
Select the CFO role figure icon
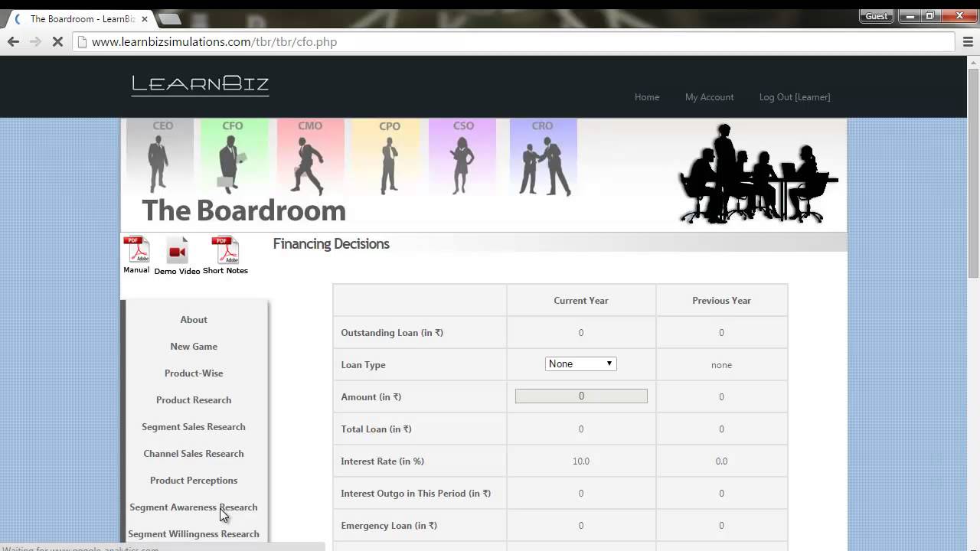(x=234, y=157)
